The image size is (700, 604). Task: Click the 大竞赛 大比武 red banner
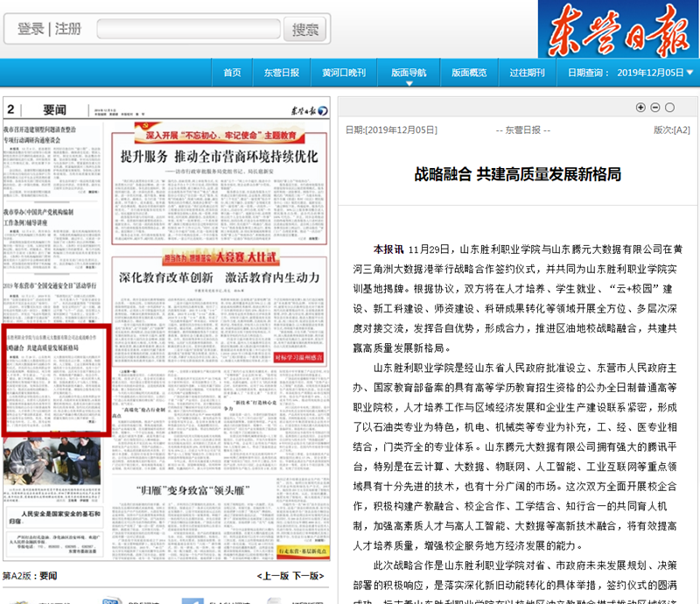(x=220, y=256)
